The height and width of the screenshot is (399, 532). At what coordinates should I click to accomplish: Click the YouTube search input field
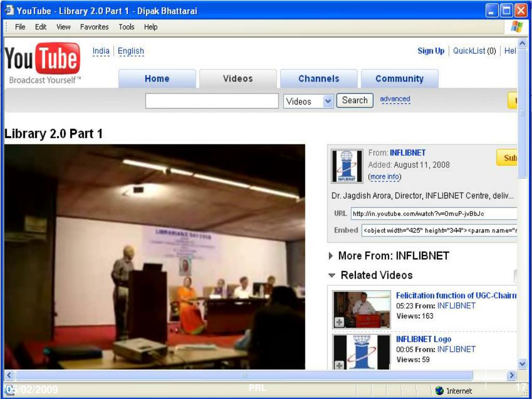point(212,101)
